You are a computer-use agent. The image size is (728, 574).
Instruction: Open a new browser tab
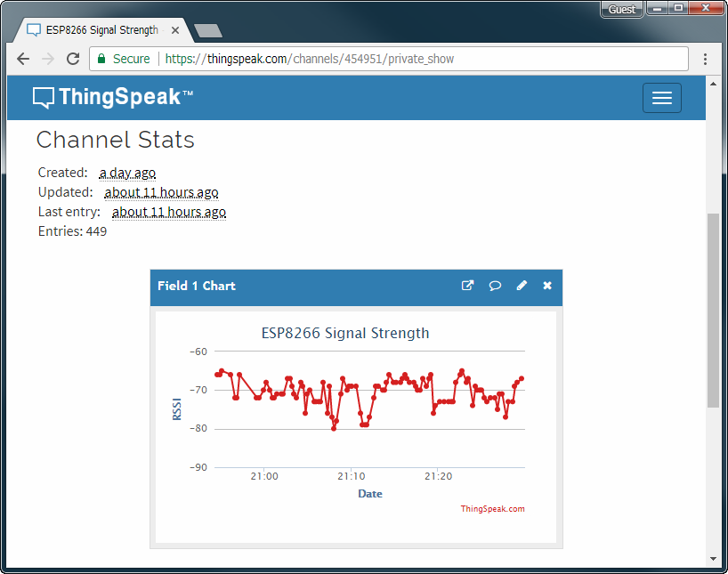pos(208,30)
